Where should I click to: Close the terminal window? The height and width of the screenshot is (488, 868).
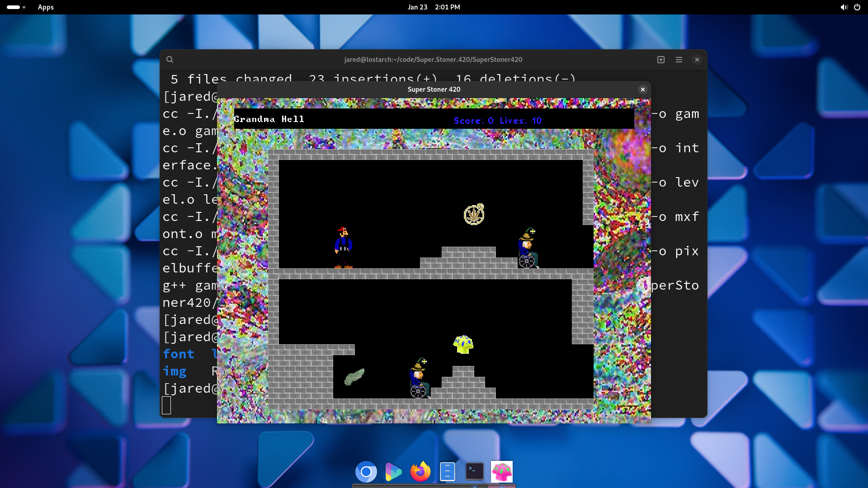click(x=697, y=60)
